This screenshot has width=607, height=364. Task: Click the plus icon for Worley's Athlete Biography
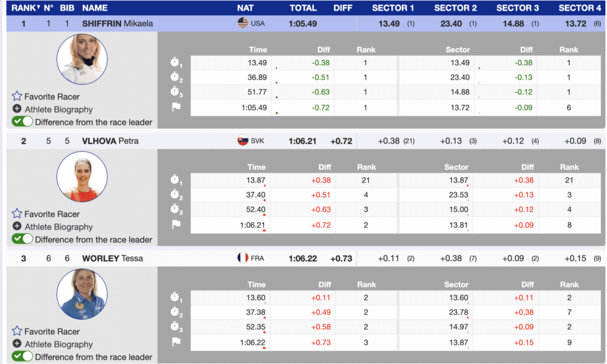[18, 344]
